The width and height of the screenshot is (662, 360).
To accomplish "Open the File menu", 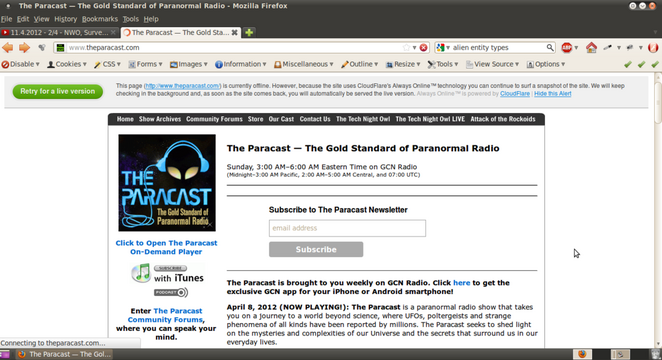I will point(6,19).
